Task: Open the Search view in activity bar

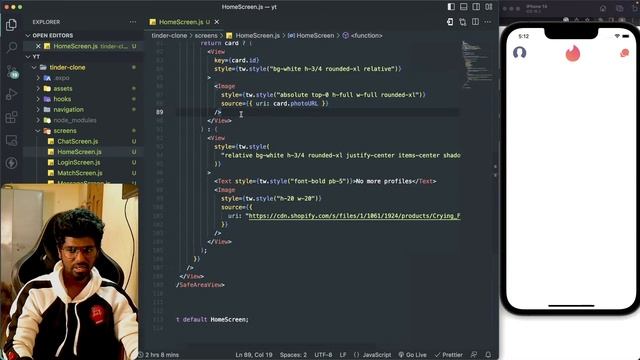Action: pos(11,47)
